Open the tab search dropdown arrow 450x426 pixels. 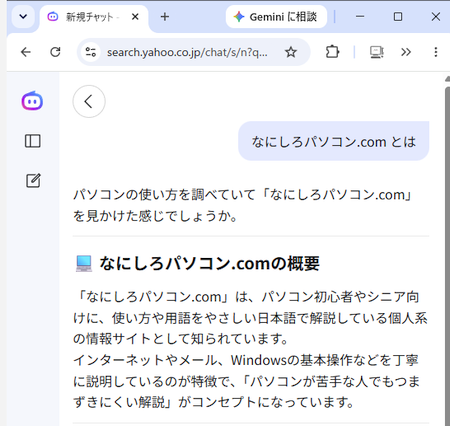23,16
